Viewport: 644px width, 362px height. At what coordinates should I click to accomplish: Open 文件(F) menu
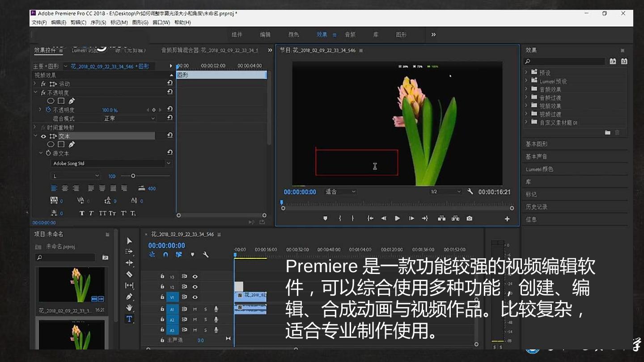pos(39,22)
